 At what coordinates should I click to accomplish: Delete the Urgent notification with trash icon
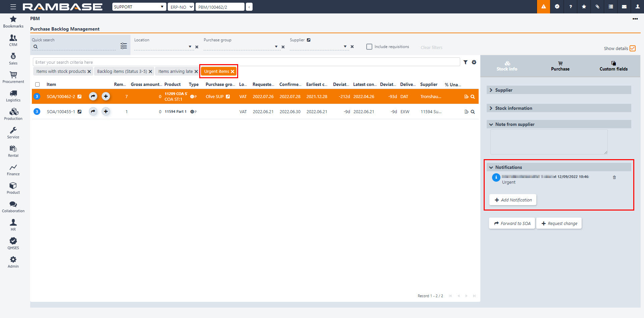tap(614, 177)
